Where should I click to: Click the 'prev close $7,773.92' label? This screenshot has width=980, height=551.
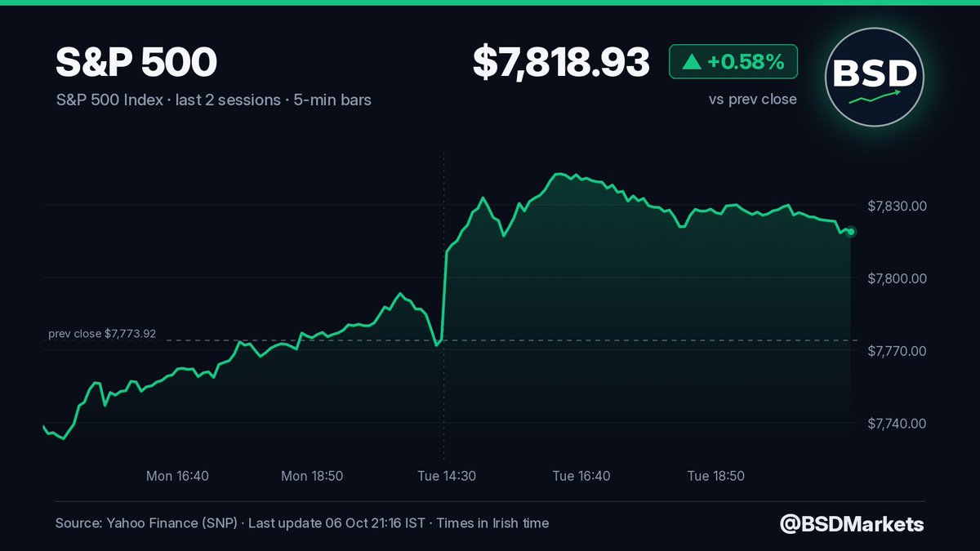click(x=102, y=335)
